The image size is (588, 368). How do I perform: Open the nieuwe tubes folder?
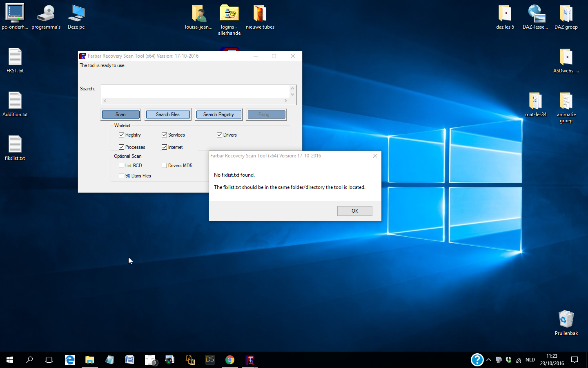pyautogui.click(x=260, y=14)
